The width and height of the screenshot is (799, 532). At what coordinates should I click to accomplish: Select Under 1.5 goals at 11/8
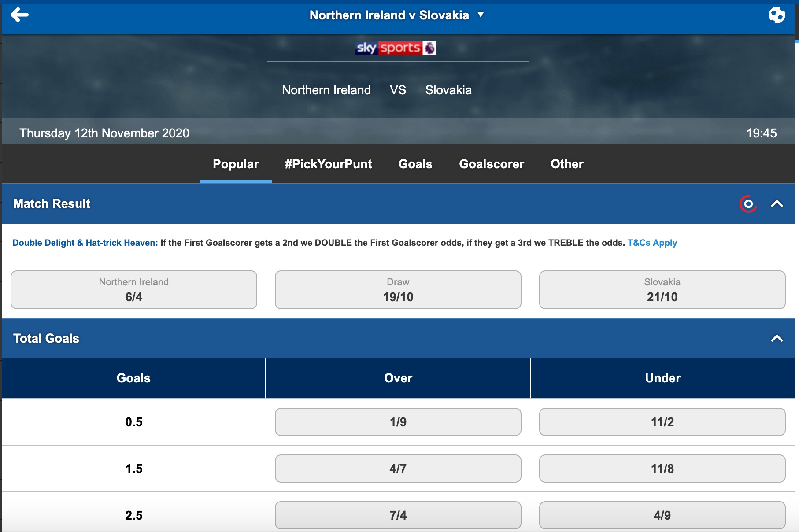662,469
